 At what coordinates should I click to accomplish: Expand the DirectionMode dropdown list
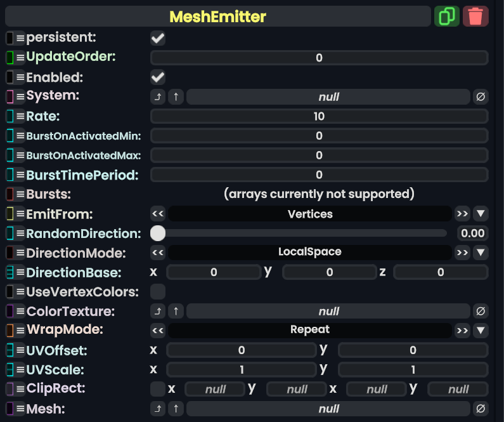pos(481,253)
